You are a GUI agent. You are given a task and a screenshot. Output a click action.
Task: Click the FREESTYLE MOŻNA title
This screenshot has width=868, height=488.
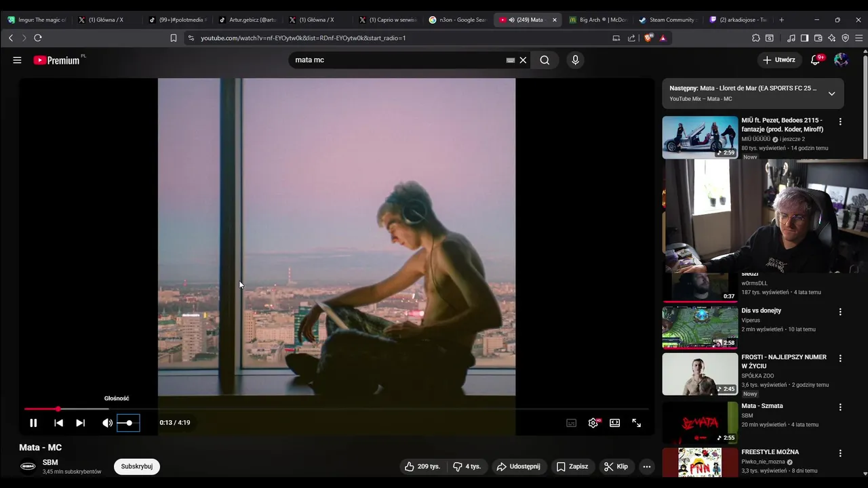click(x=770, y=452)
